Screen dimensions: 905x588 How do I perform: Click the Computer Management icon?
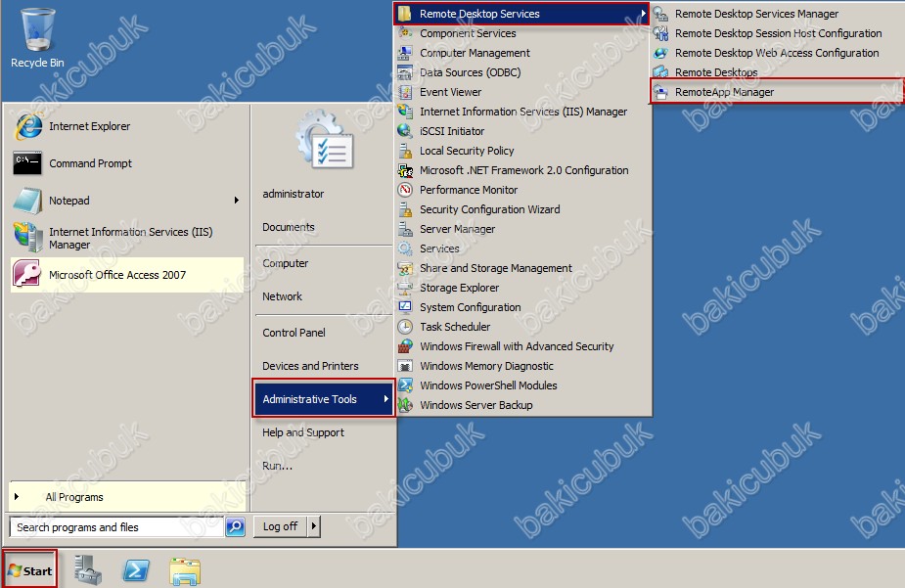click(405, 53)
